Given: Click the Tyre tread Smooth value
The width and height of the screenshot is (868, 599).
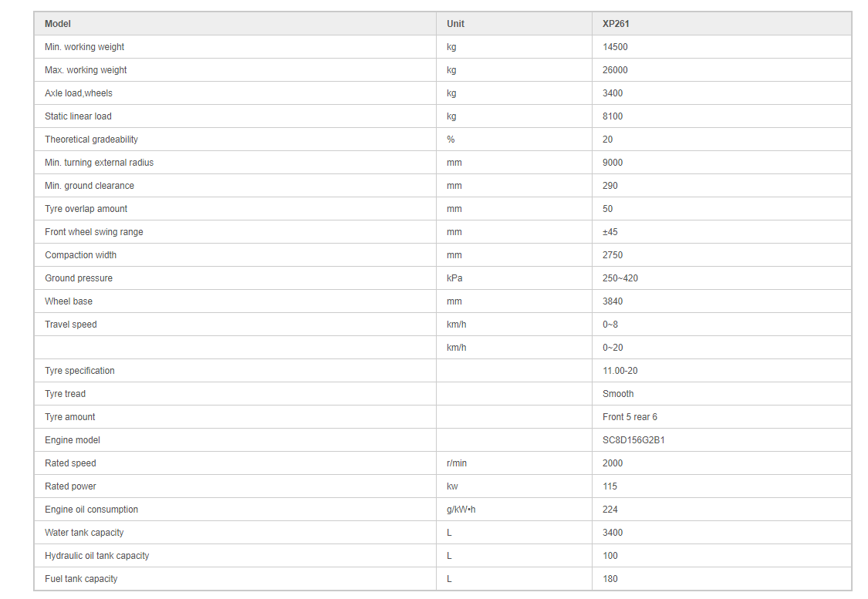Looking at the screenshot, I should (618, 394).
